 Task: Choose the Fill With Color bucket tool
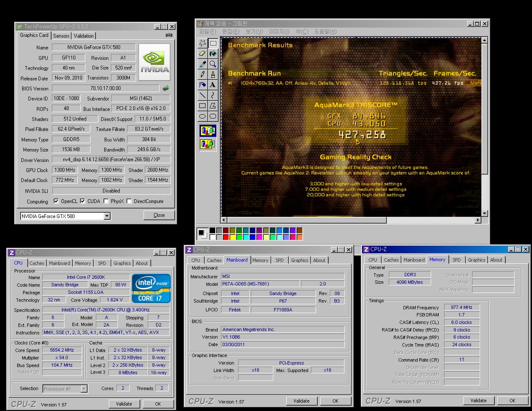coord(213,54)
